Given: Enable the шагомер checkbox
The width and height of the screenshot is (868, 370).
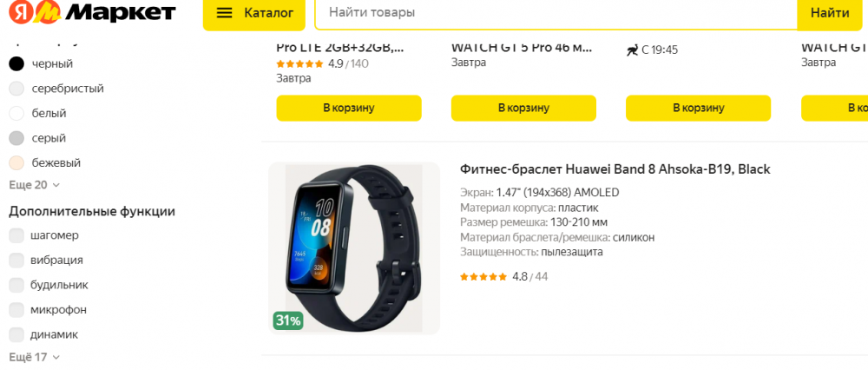Looking at the screenshot, I should (16, 235).
